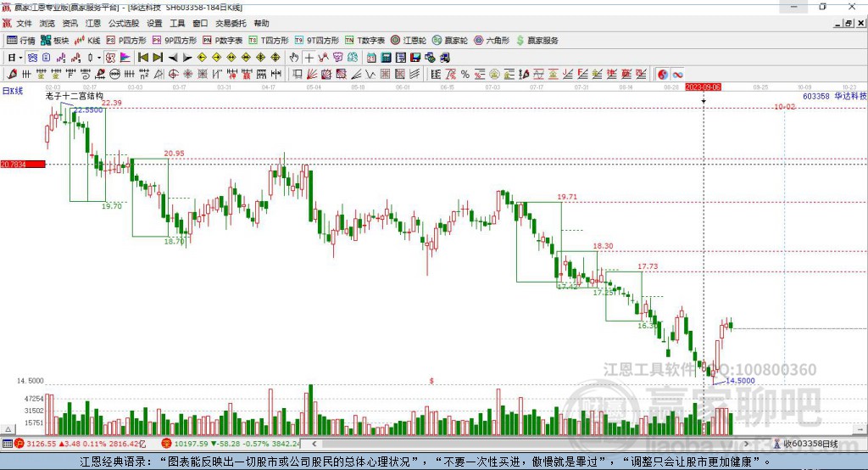Open the P数字表 tool
This screenshot has height=470, width=868.
tap(223, 41)
